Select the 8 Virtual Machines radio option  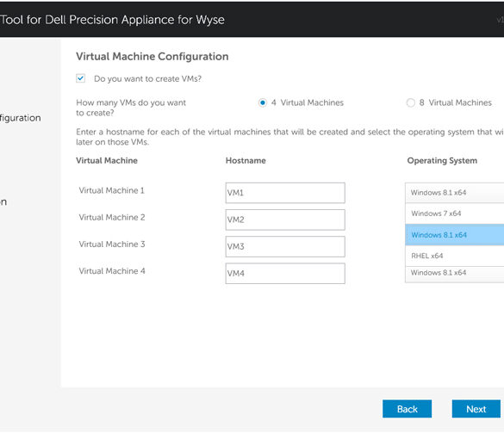(x=410, y=102)
